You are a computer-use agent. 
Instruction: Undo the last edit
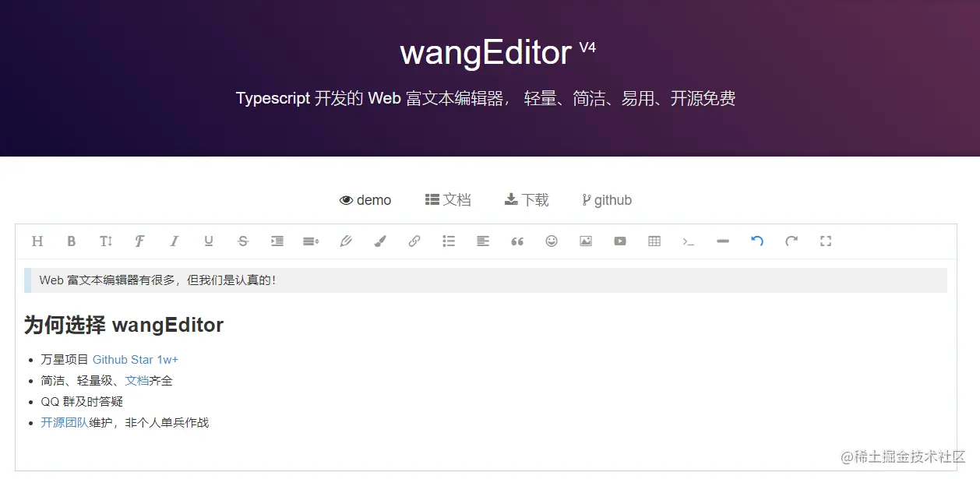(x=757, y=241)
